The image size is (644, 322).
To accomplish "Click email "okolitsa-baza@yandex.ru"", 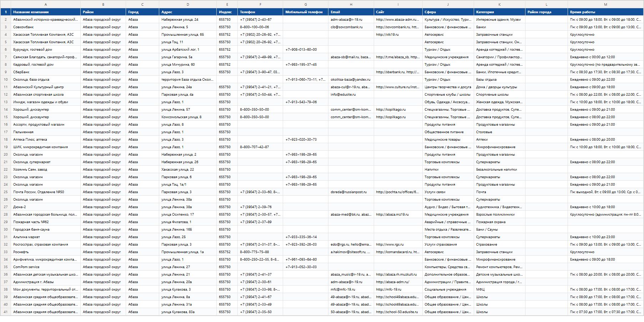I will click(x=351, y=80).
